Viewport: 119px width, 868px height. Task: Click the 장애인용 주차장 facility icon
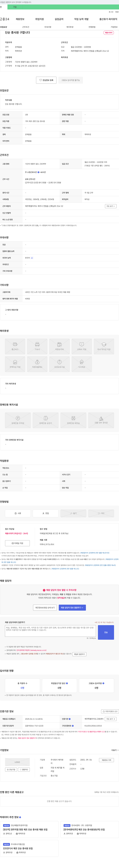point(18,420)
